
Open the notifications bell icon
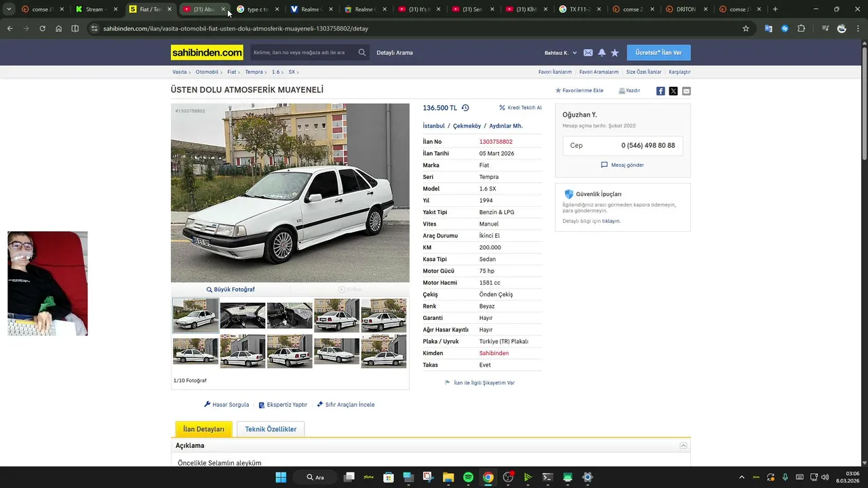coord(601,53)
